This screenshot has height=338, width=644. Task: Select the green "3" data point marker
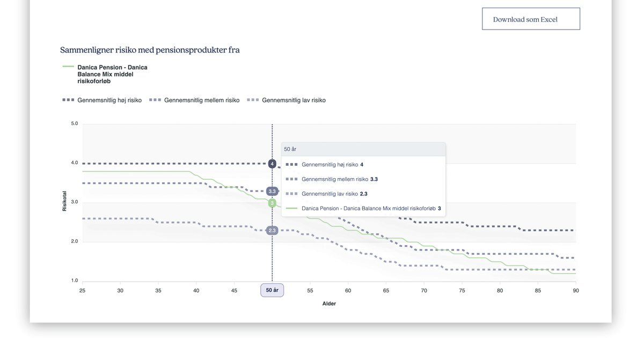click(272, 203)
